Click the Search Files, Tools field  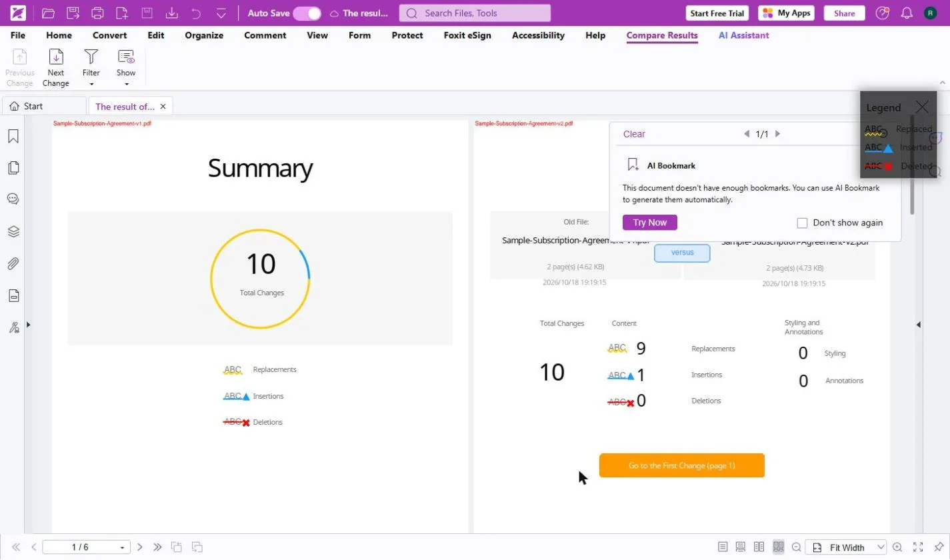tap(475, 13)
